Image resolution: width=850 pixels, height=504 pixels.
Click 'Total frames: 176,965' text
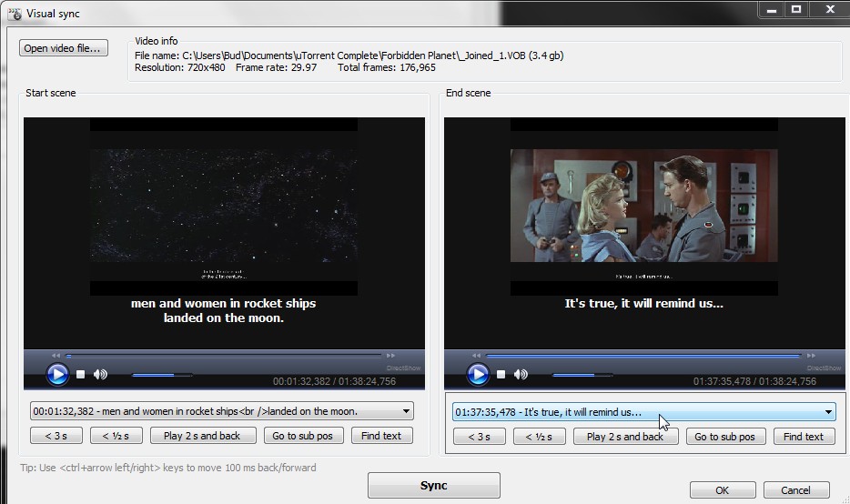(387, 67)
